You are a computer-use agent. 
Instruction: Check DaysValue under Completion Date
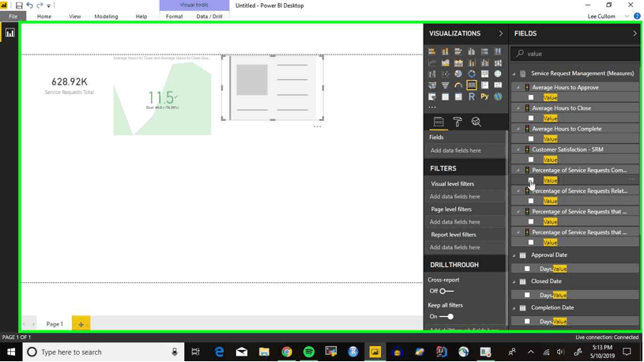coord(527,322)
